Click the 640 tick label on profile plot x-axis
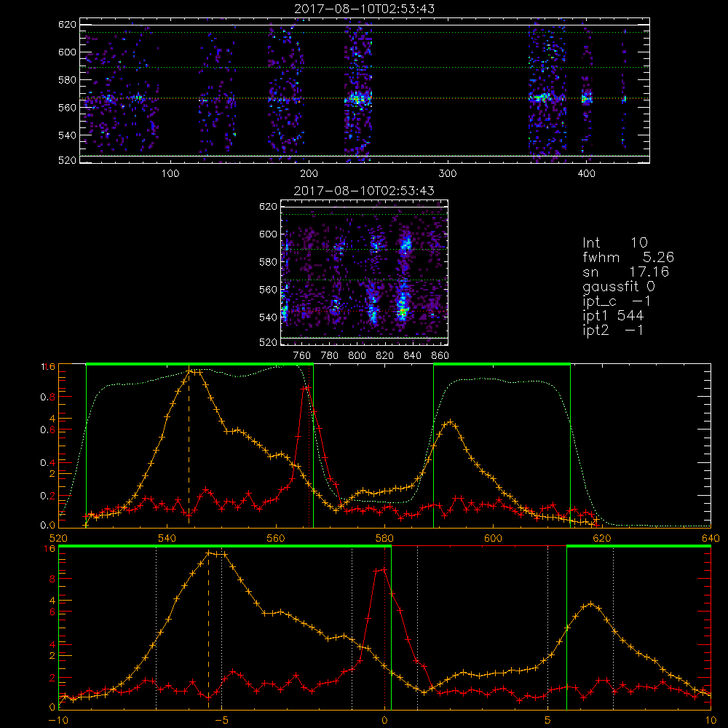This screenshot has width=728, height=728. click(711, 539)
